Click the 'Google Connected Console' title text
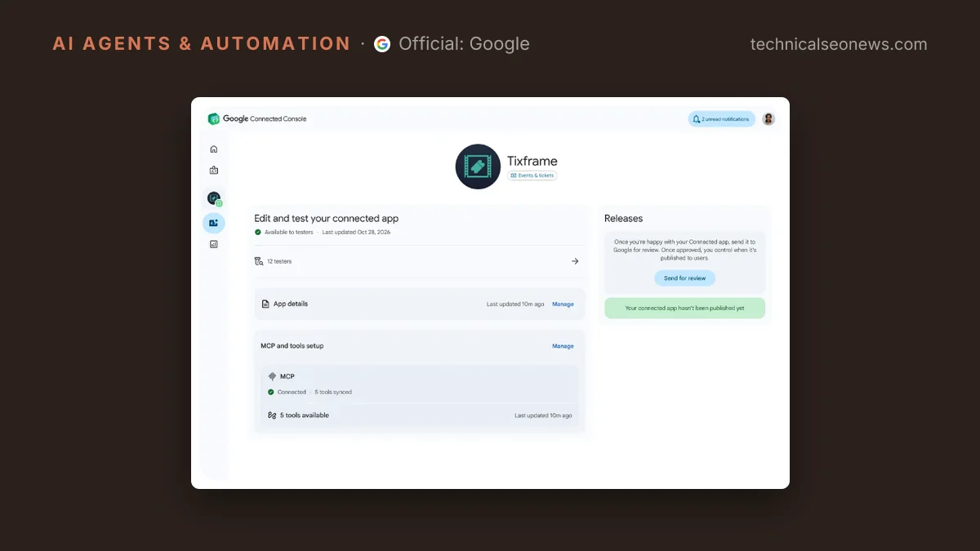Image resolution: width=980 pixels, height=551 pixels. 265,119
